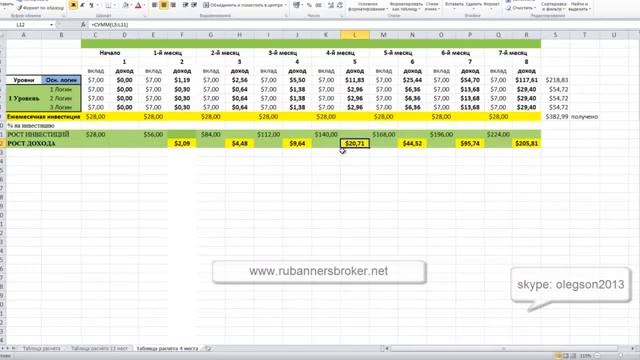Viewport: 640px width, 360px height.
Task: Select total cell $382,99
Action: [x=556, y=117]
